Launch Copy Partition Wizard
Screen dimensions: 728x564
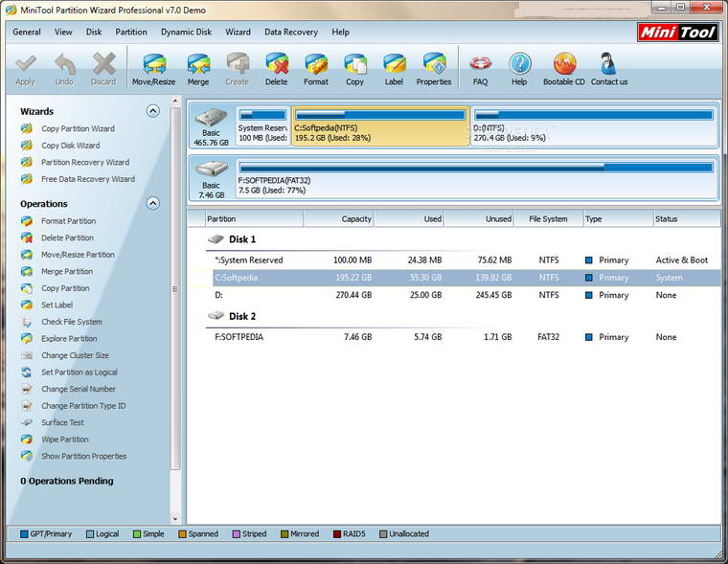[x=78, y=128]
